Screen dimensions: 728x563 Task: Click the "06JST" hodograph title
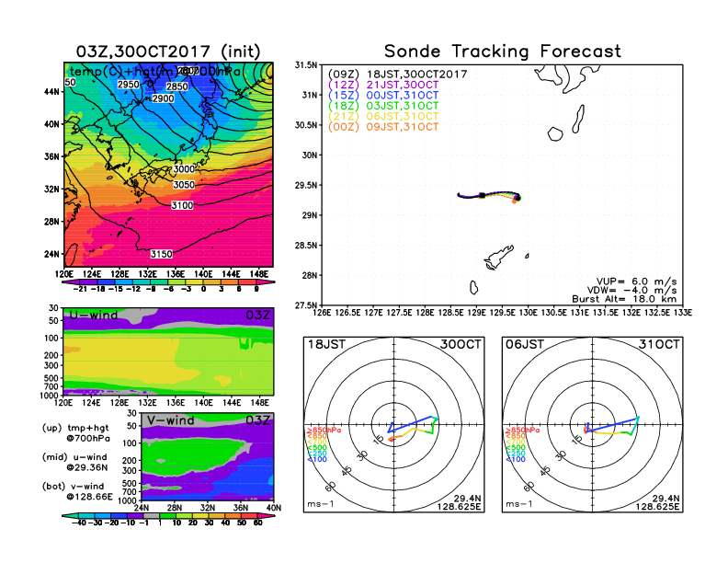[525, 345]
